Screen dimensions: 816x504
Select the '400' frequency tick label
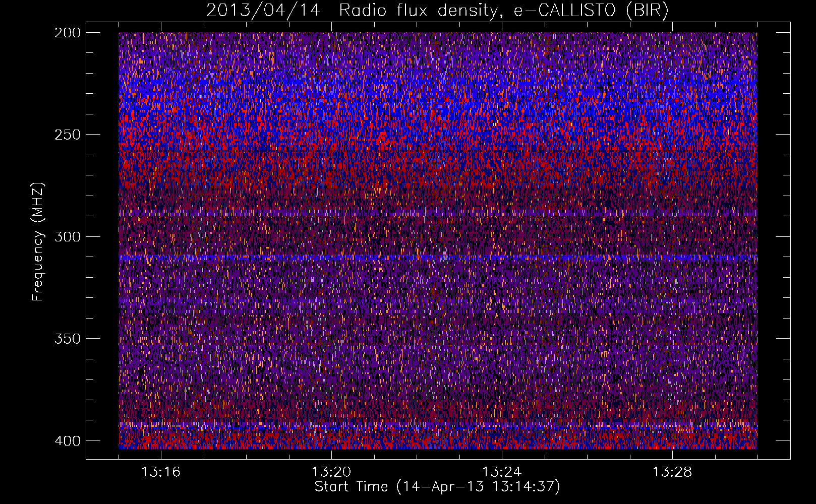click(67, 441)
